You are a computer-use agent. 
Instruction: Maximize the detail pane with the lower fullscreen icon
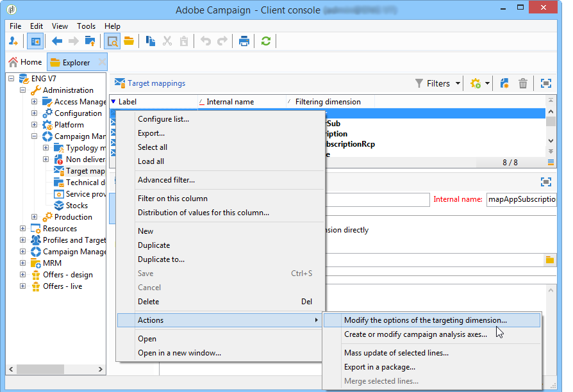click(546, 182)
